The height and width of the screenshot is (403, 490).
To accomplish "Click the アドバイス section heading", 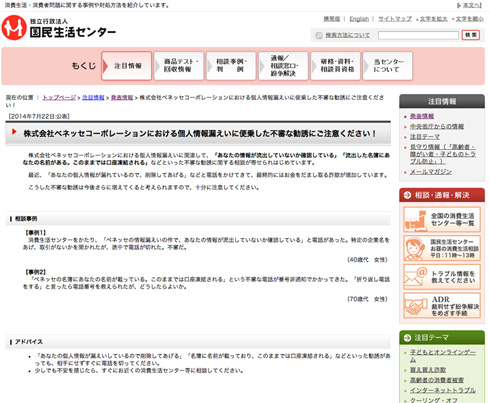I will (29, 342).
